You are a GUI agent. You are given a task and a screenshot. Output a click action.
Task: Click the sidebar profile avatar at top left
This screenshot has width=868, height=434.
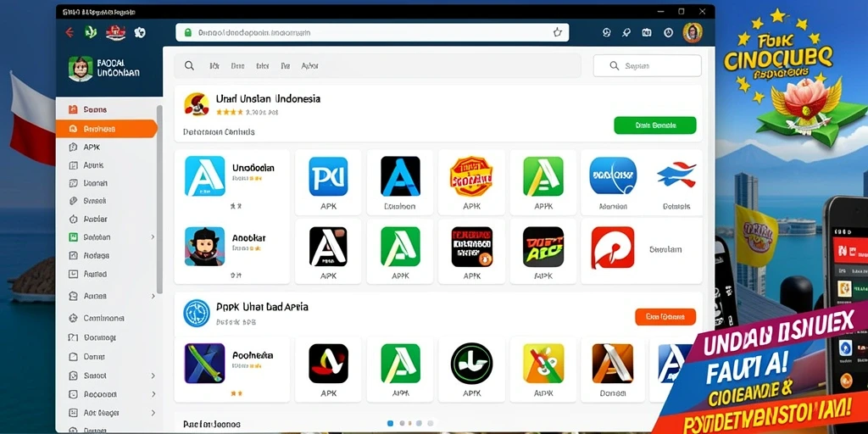(81, 69)
